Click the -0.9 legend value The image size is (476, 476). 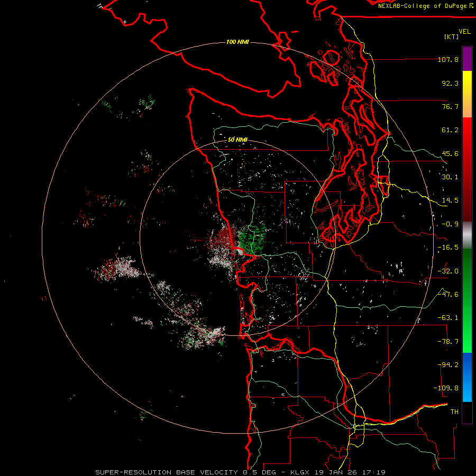pyautogui.click(x=450, y=224)
